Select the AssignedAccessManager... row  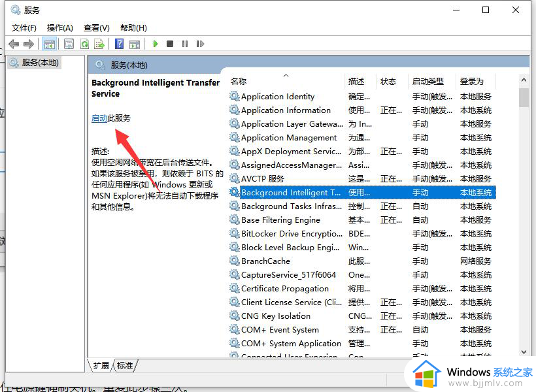click(362, 165)
